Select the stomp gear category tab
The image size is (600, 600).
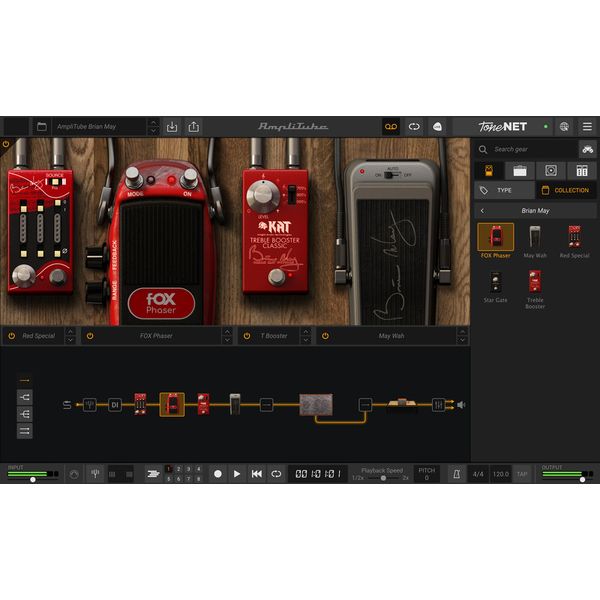point(489,171)
